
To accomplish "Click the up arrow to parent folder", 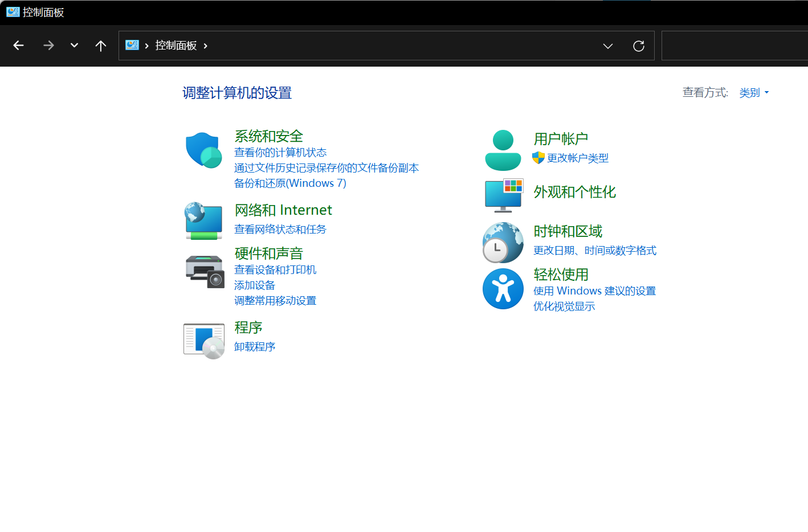I will [x=101, y=46].
